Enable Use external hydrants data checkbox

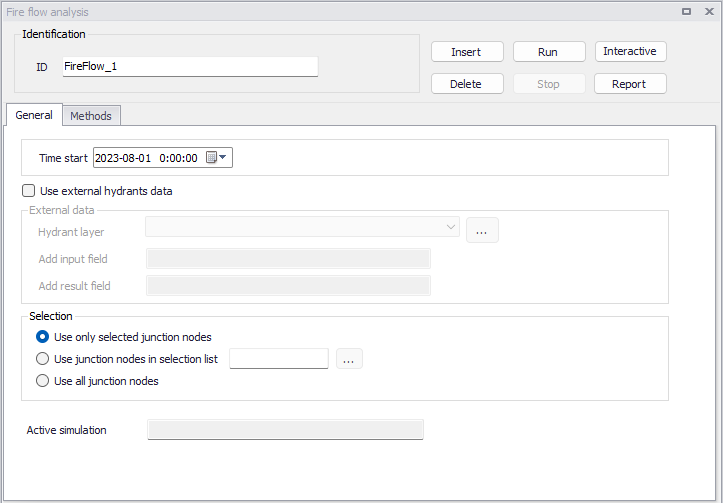point(29,190)
